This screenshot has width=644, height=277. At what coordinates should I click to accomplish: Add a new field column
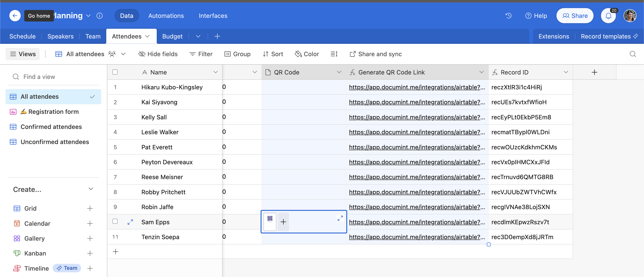tap(594, 72)
